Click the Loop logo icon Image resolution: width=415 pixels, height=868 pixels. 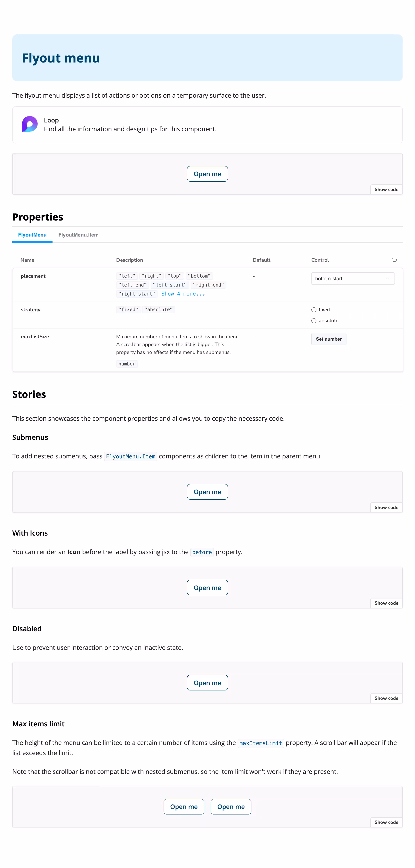pos(30,124)
